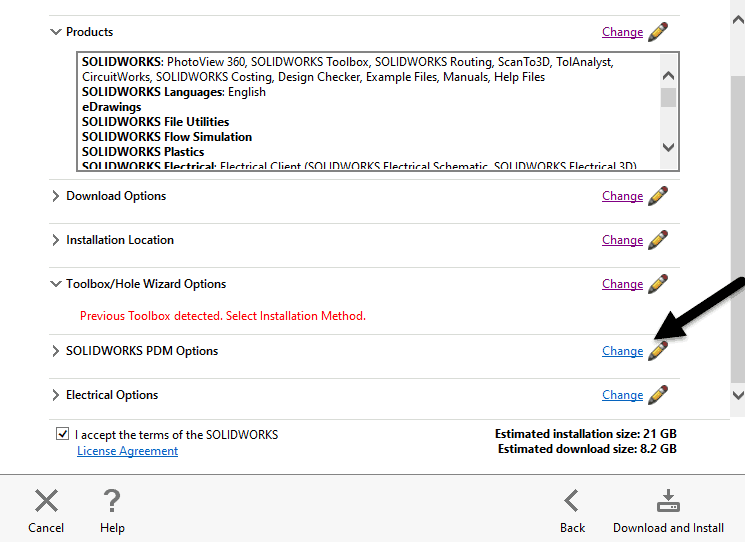Click the Estimated installation size: 21 GB text
This screenshot has height=542, width=745.
click(x=585, y=434)
